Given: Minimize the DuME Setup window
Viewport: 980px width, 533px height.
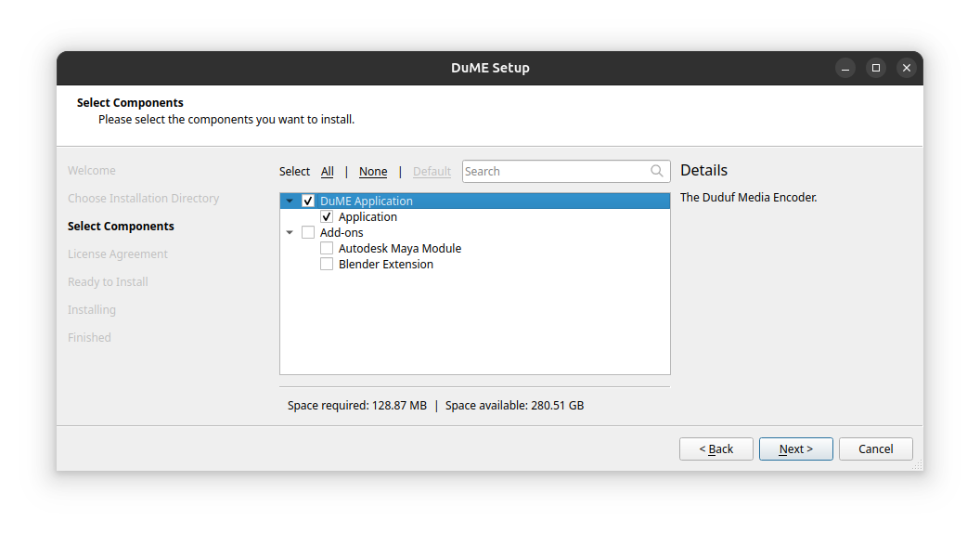Looking at the screenshot, I should pos(845,68).
